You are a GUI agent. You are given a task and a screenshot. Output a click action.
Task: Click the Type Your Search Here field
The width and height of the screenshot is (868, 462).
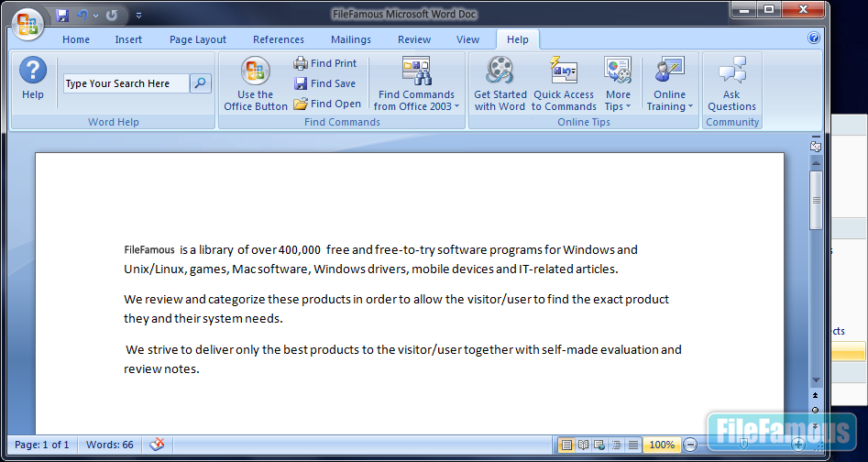(x=126, y=83)
